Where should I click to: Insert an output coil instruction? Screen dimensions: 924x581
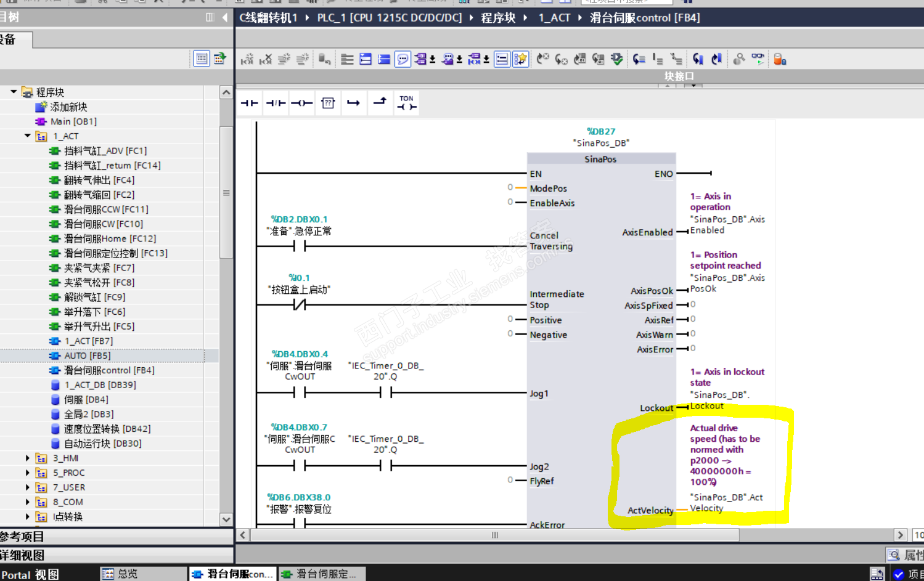click(301, 103)
